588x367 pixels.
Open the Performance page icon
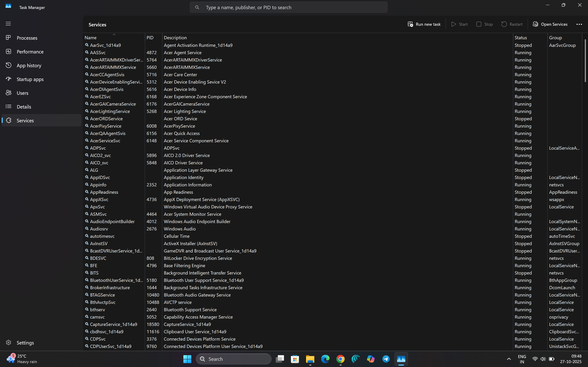[x=9, y=51]
